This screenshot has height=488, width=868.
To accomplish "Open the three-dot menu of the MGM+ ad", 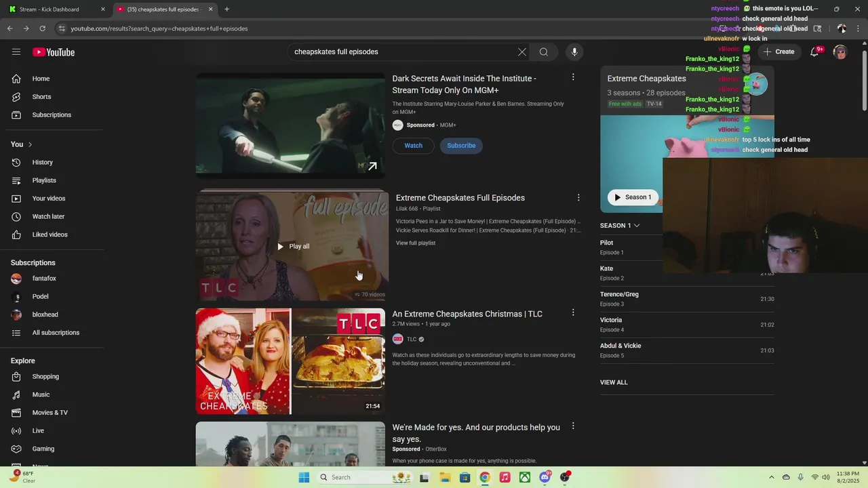I will click(x=573, y=77).
